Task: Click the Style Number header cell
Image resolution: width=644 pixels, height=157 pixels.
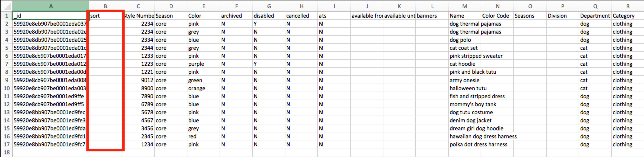Action: (138, 16)
